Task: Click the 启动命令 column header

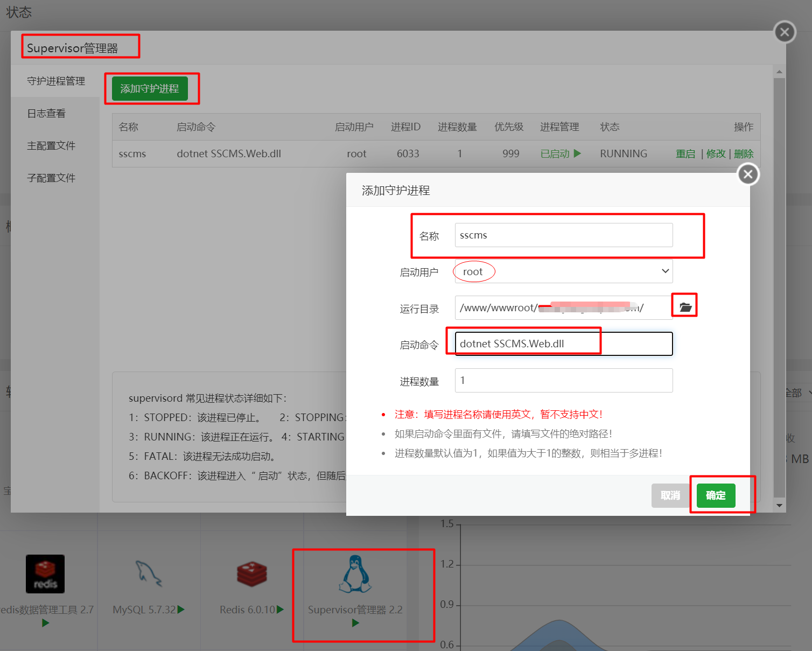Action: point(196,127)
